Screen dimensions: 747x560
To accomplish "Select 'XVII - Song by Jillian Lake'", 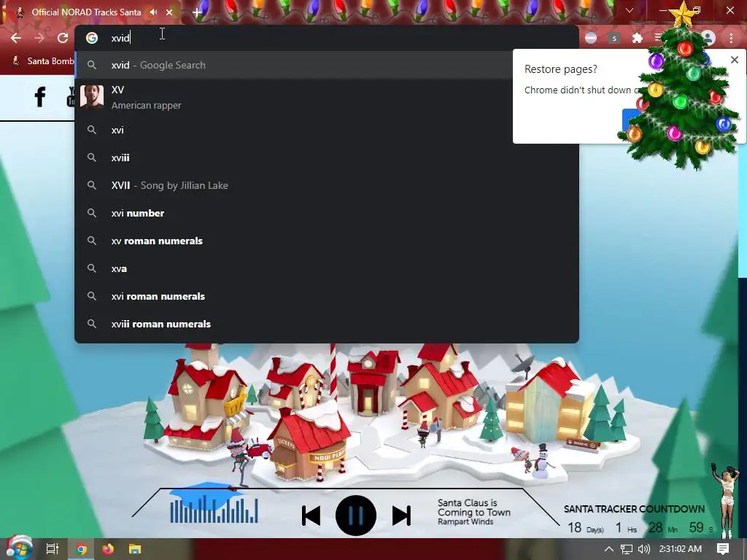I will (327, 185).
